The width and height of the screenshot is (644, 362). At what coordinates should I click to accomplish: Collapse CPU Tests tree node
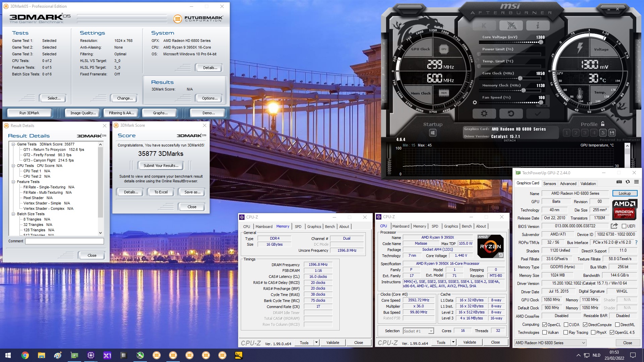pos(13,166)
